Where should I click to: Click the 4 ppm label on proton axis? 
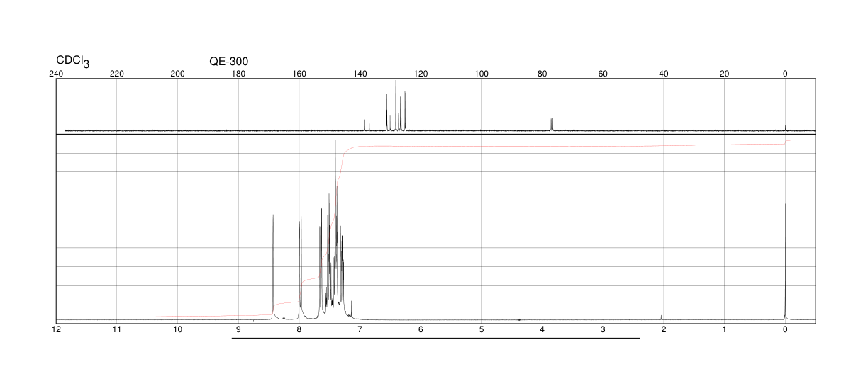(542, 329)
